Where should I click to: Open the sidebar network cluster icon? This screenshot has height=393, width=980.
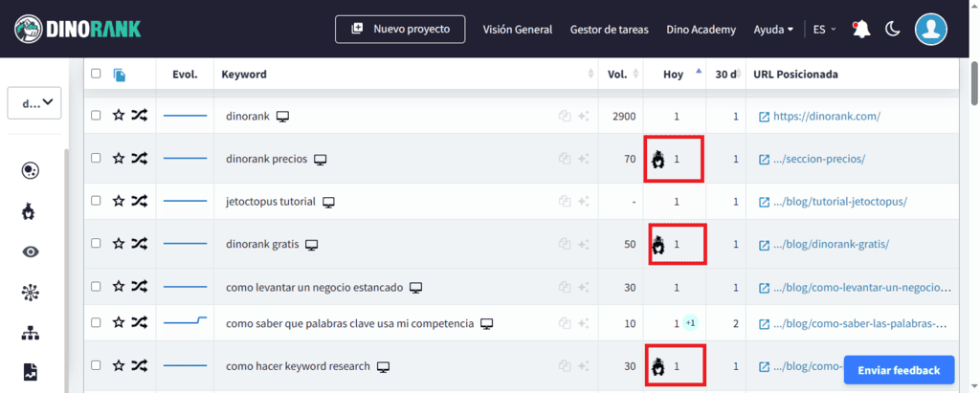(x=31, y=293)
